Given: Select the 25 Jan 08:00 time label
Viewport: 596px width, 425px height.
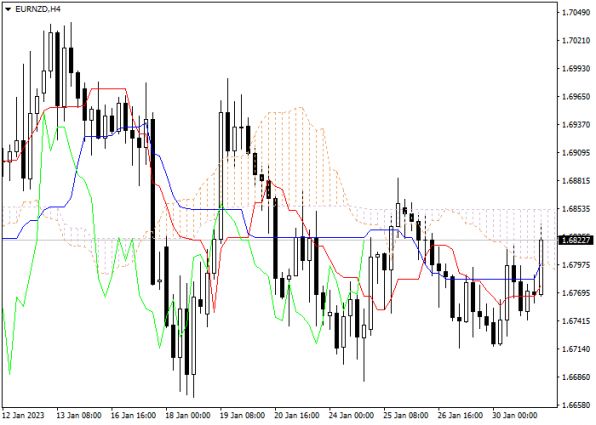Looking at the screenshot, I should (406, 414).
